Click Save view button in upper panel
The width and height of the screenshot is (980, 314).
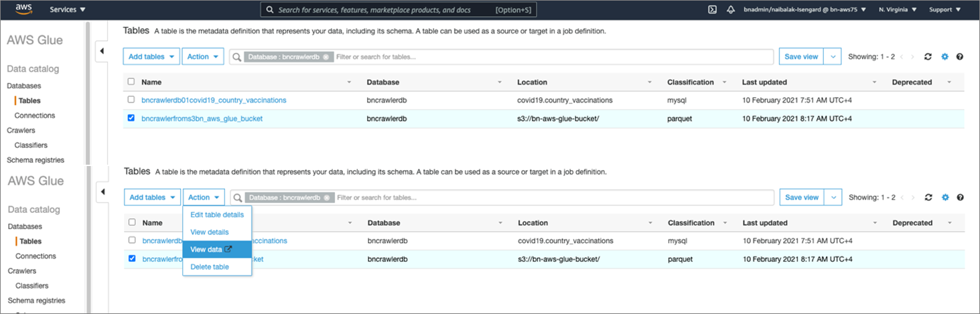[801, 57]
